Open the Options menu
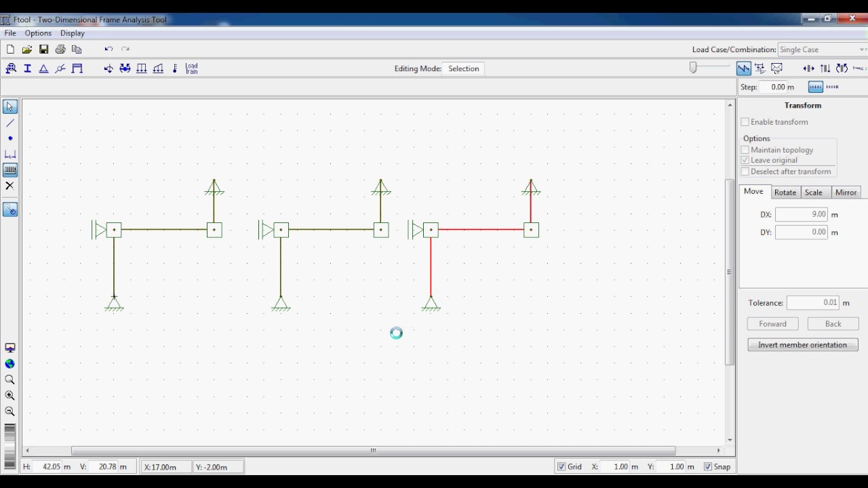868x488 pixels. coord(38,33)
